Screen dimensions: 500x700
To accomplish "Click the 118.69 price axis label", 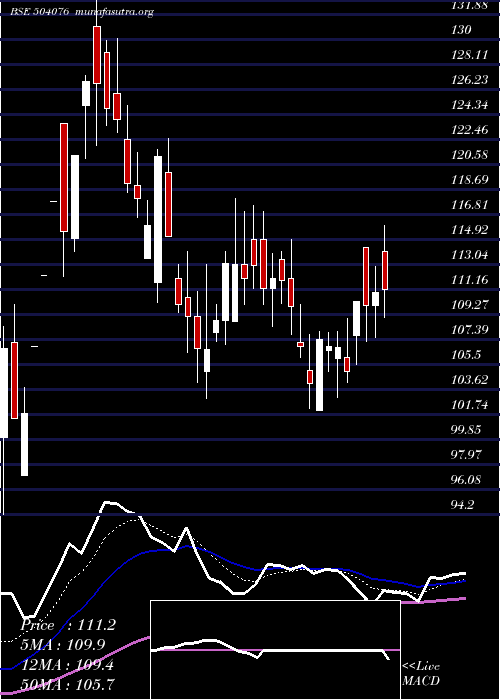I will (x=468, y=180).
